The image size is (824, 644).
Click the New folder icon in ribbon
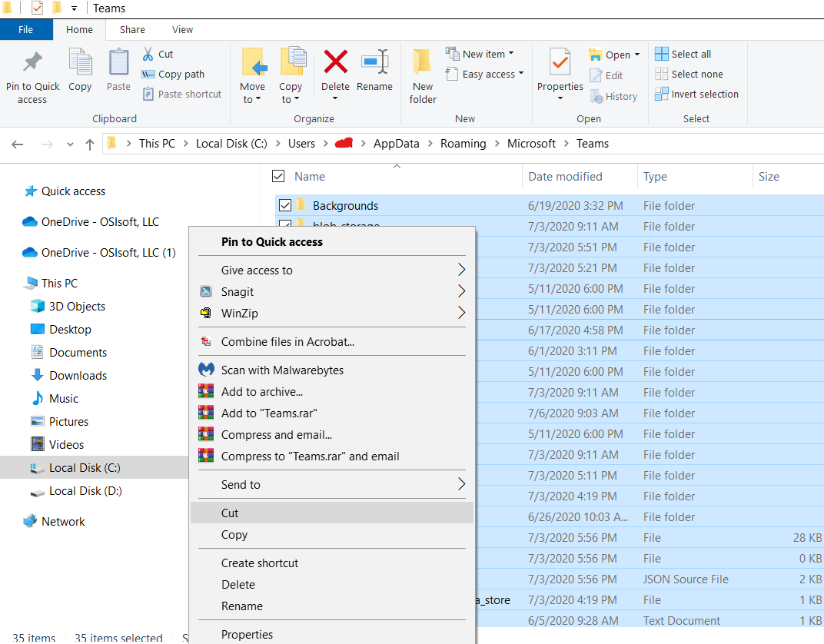[x=422, y=62]
